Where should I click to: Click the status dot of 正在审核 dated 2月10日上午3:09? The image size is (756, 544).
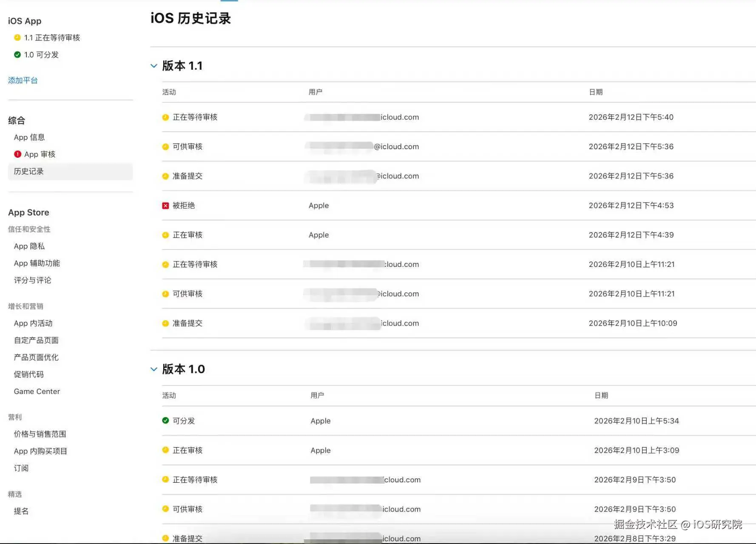click(x=165, y=450)
